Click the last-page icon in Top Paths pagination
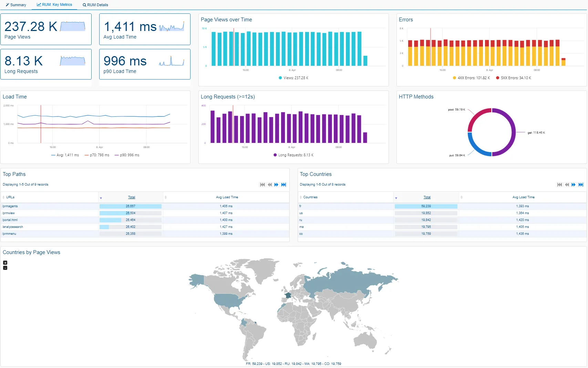The image size is (588, 368). click(x=284, y=185)
